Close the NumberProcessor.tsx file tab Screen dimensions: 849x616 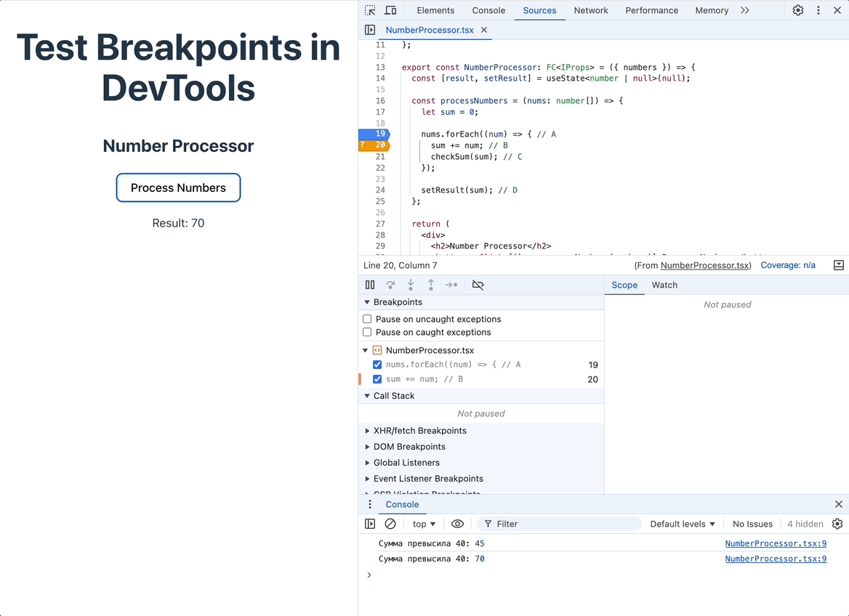[484, 30]
